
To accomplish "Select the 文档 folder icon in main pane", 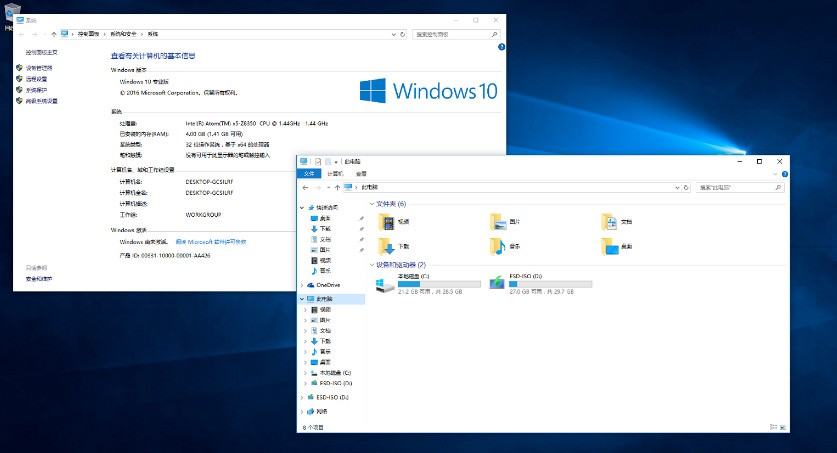I will click(x=609, y=222).
